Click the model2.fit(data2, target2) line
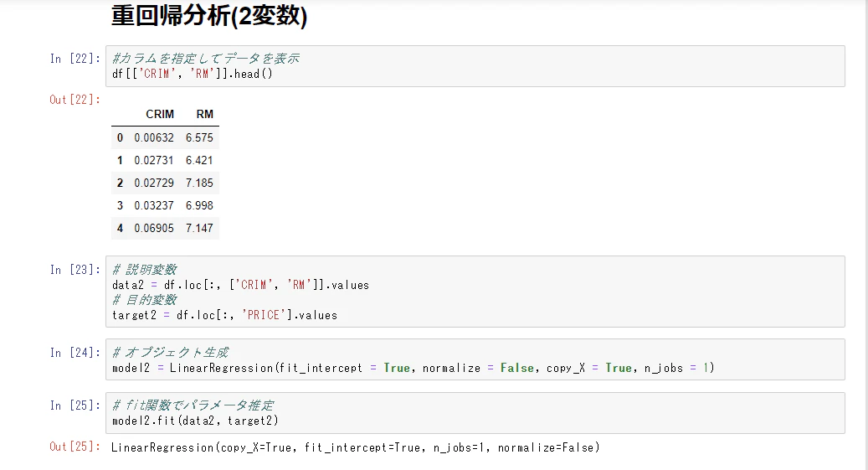 click(x=195, y=421)
